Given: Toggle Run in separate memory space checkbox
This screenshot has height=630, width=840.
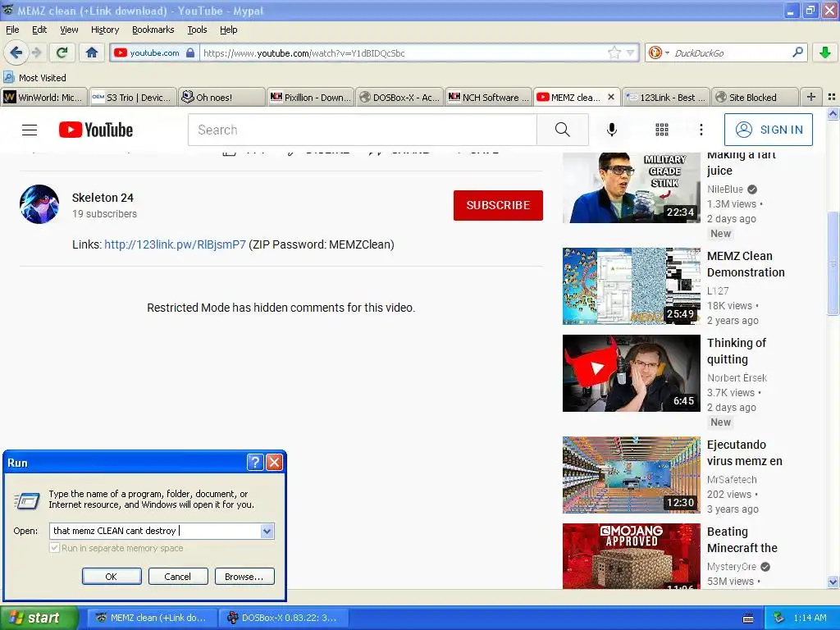Looking at the screenshot, I should pos(54,548).
